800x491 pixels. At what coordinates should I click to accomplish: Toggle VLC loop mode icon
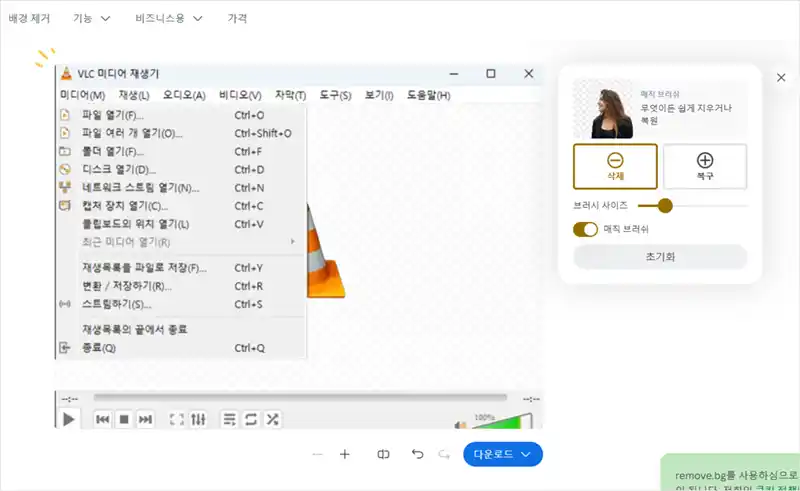coord(251,420)
